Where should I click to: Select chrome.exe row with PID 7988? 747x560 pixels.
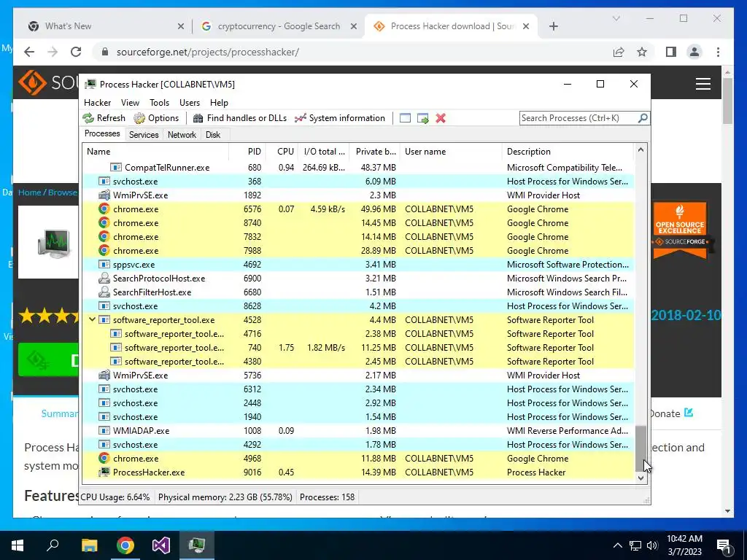(358, 251)
